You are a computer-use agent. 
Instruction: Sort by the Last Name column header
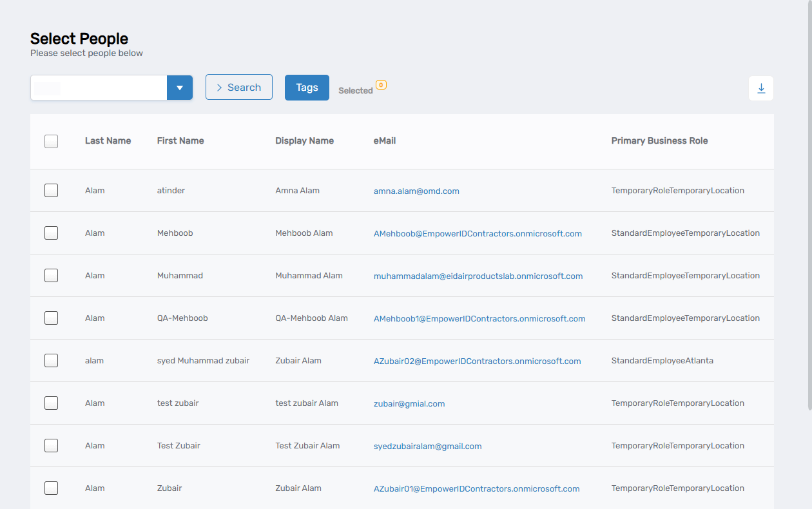tap(108, 140)
